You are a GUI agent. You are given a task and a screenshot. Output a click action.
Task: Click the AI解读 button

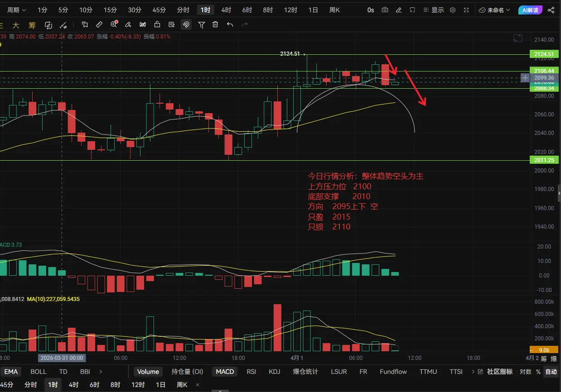(530, 10)
